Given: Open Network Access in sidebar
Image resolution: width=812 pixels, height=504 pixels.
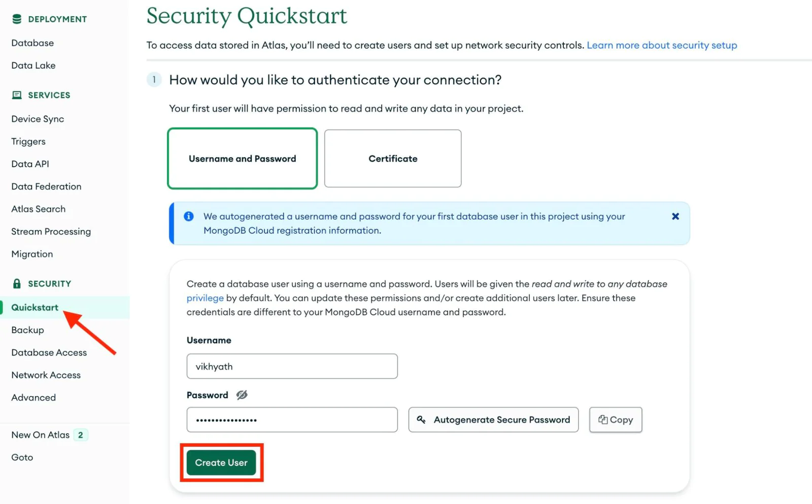Looking at the screenshot, I should coord(46,375).
